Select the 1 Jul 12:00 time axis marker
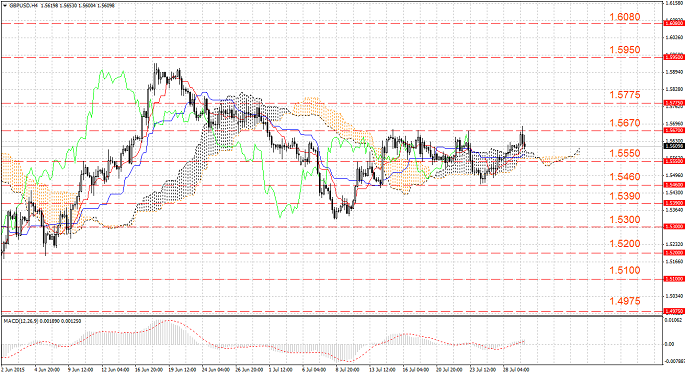685x374 pixels. click(x=281, y=370)
